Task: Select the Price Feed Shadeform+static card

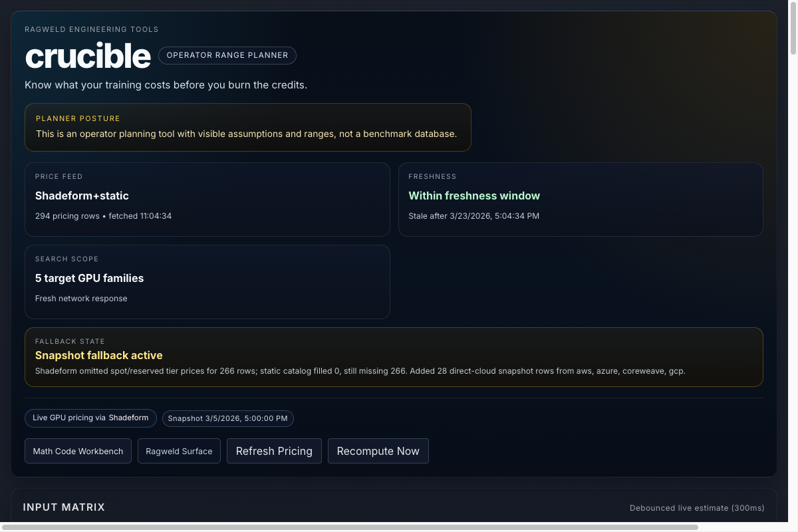Action: pyautogui.click(x=207, y=199)
